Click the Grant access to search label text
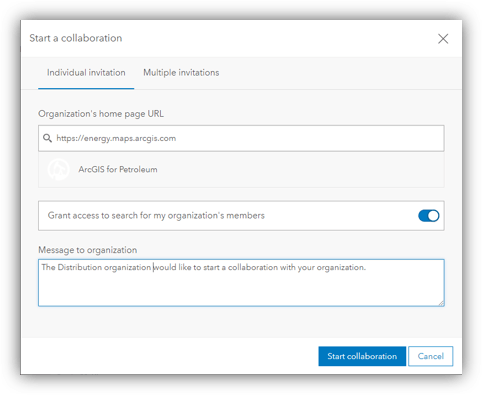The image size is (482, 395). [x=156, y=215]
